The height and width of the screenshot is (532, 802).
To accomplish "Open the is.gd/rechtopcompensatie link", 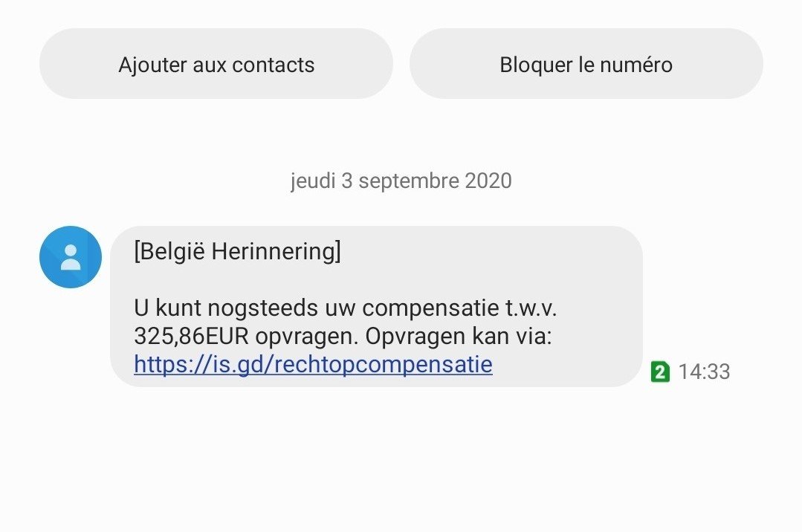I will 313,365.
